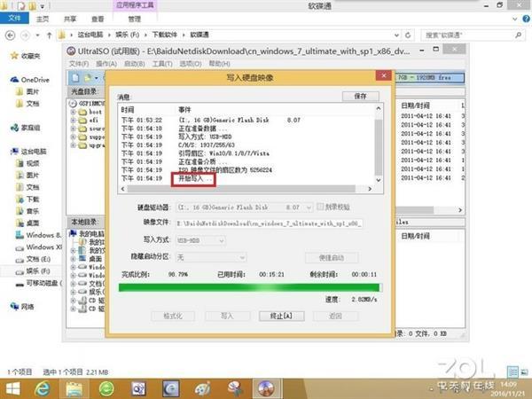532x399 pixels.
Task: Switch Explorer to details view icon
Action: [512, 372]
